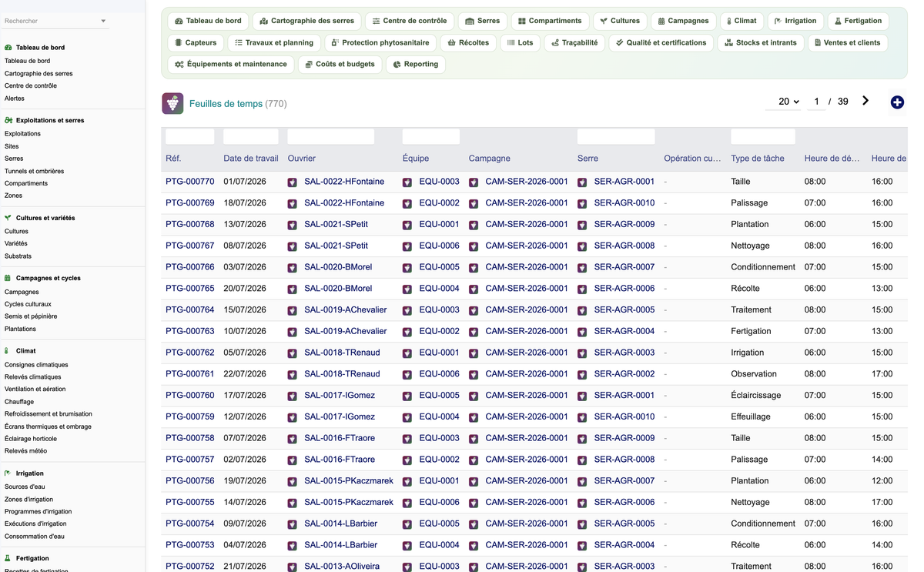Open Programmes d'irrigation in sidebar

click(x=38, y=511)
